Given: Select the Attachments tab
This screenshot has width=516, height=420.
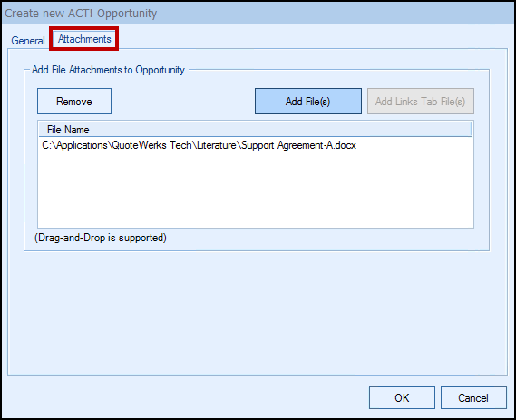Looking at the screenshot, I should coord(84,39).
